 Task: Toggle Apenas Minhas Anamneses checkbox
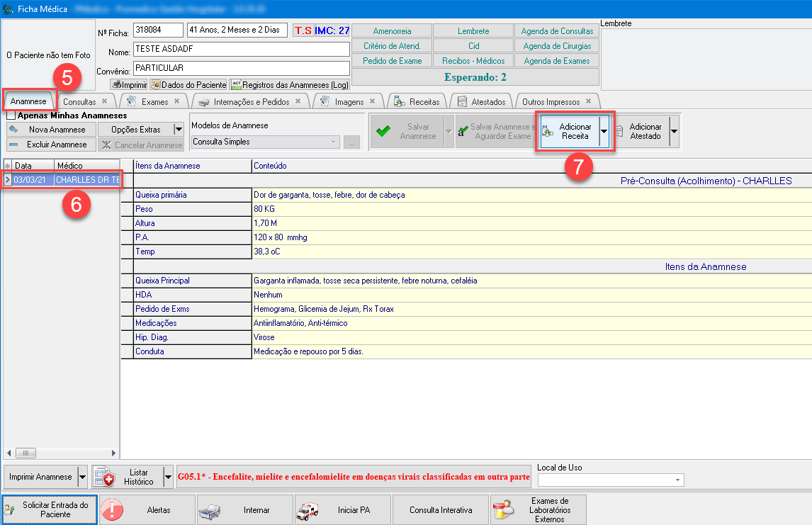(x=11, y=115)
